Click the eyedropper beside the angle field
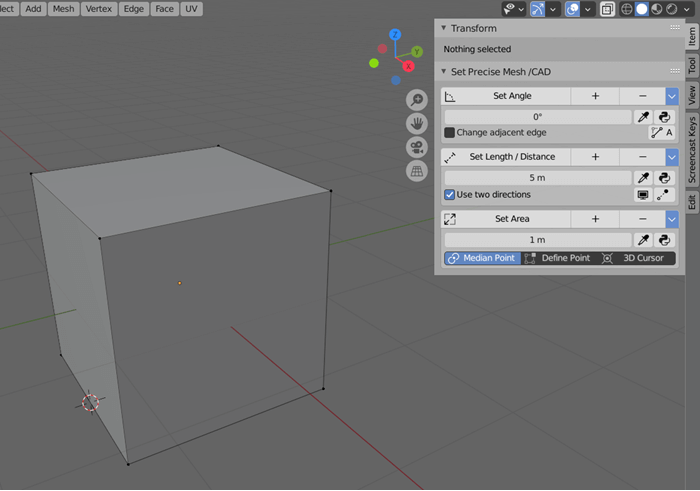700x491 pixels. click(643, 117)
